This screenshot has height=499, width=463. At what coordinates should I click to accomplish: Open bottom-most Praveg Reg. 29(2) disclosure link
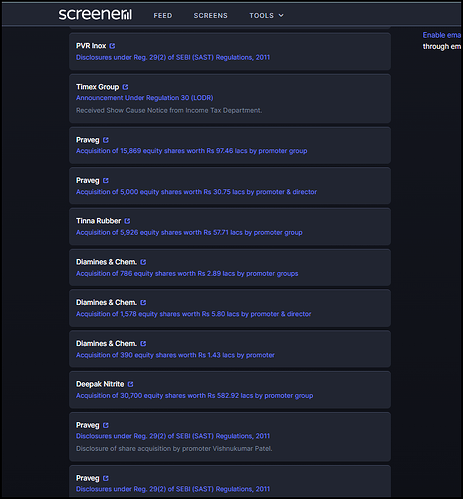pos(173,489)
